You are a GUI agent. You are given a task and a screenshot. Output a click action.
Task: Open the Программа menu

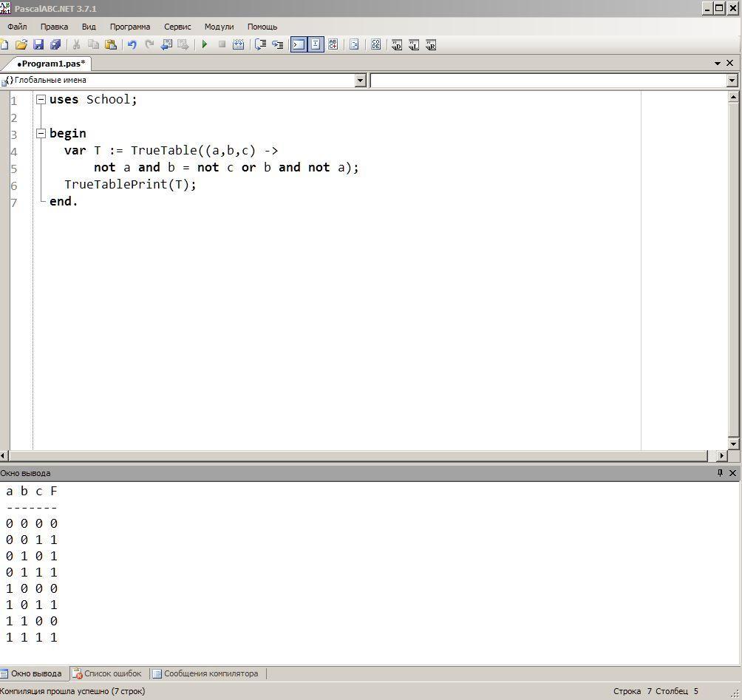pos(129,27)
